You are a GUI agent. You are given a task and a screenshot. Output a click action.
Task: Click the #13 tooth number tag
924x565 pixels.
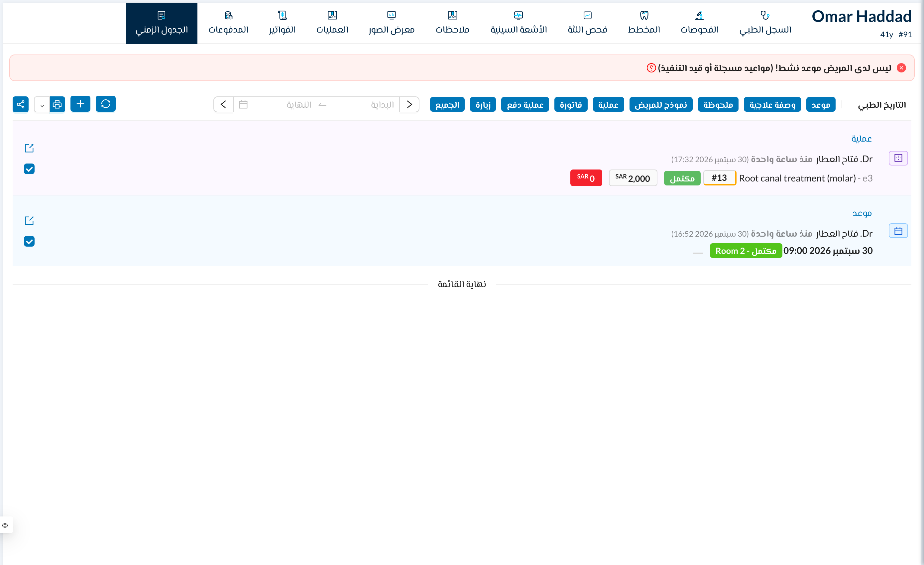(x=719, y=178)
